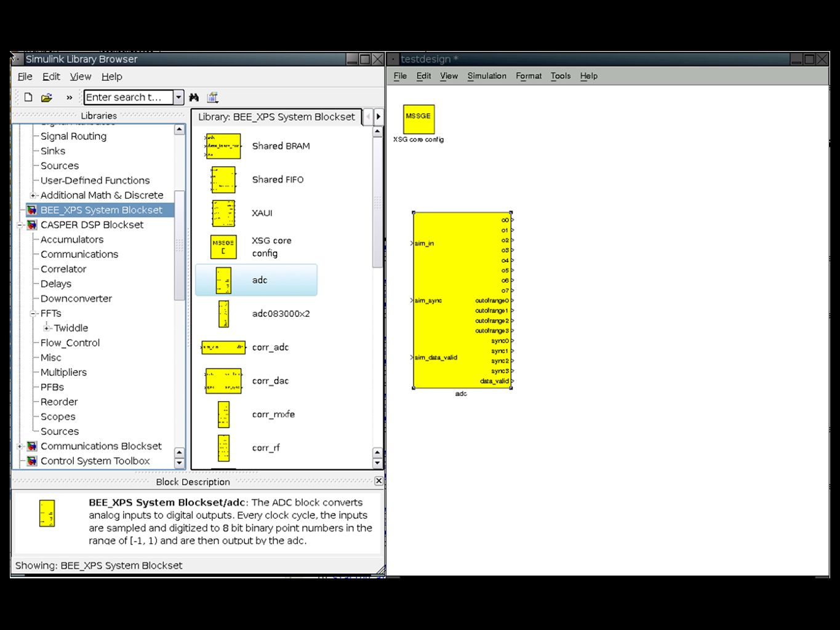
Task: Click the large adc block in testdesign
Action: pos(462,300)
